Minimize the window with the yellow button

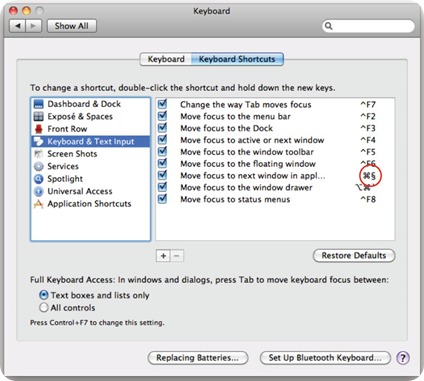[26, 11]
